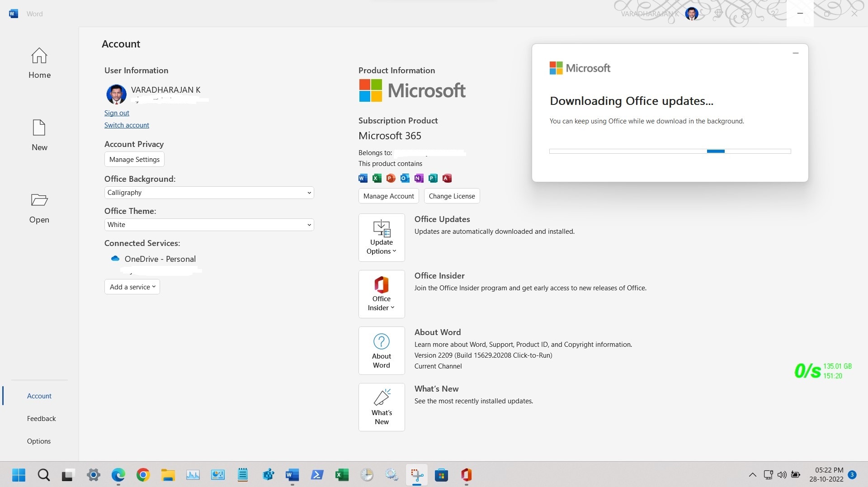Viewport: 868px width, 487px height.
Task: Select the Account tab in sidebar
Action: click(x=39, y=396)
